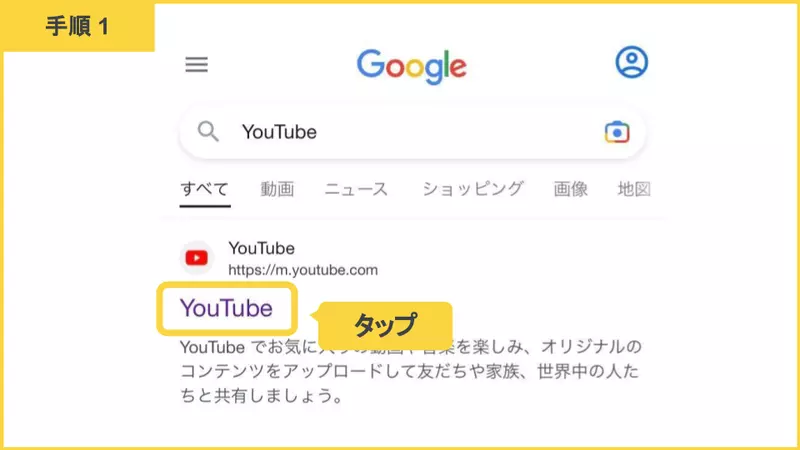The width and height of the screenshot is (800, 450).
Task: Click the https://m.youtube.com URL
Action: tap(303, 270)
